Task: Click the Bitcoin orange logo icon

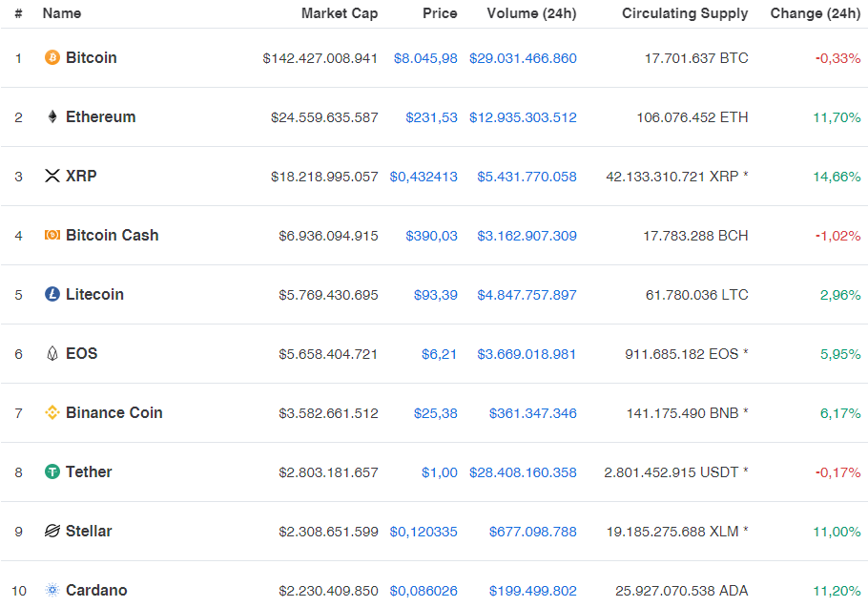Action: click(52, 57)
